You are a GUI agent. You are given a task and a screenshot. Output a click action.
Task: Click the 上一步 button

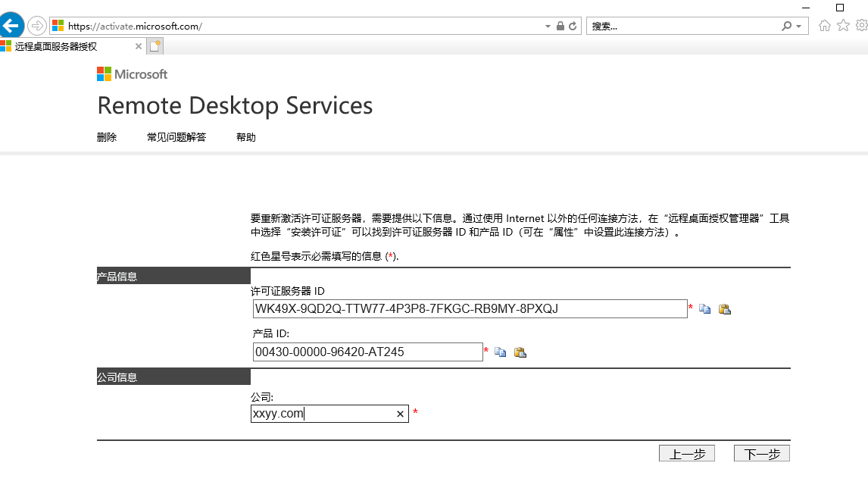click(687, 453)
